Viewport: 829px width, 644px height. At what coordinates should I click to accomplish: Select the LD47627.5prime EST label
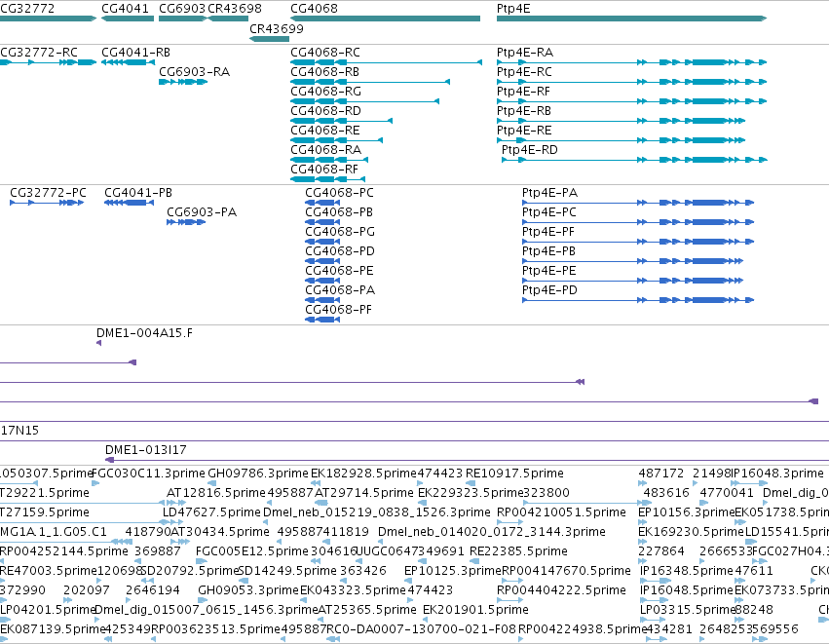pos(212,512)
